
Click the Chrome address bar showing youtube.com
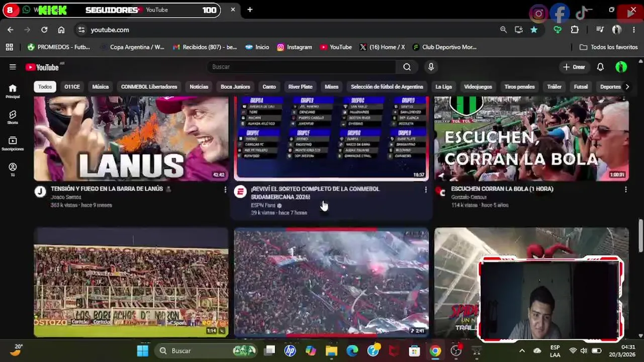[x=292, y=30]
